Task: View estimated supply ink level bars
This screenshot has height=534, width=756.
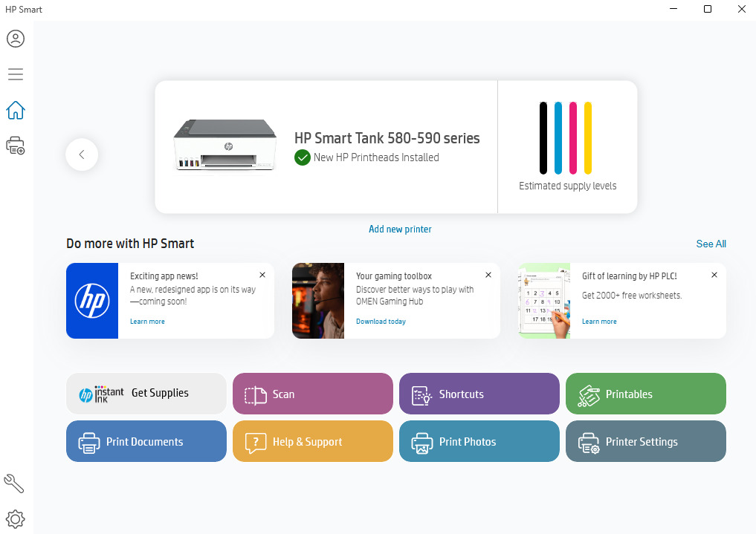Action: 566,138
